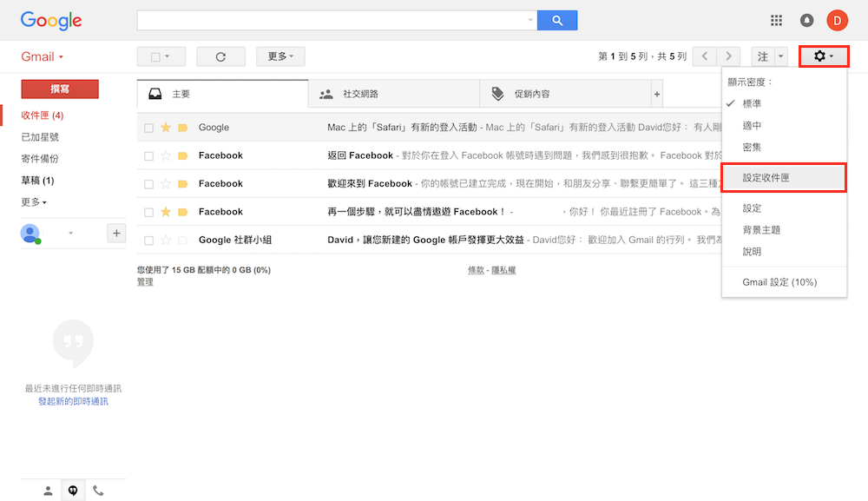
Task: Add a new inbox tab with plus
Action: [657, 94]
